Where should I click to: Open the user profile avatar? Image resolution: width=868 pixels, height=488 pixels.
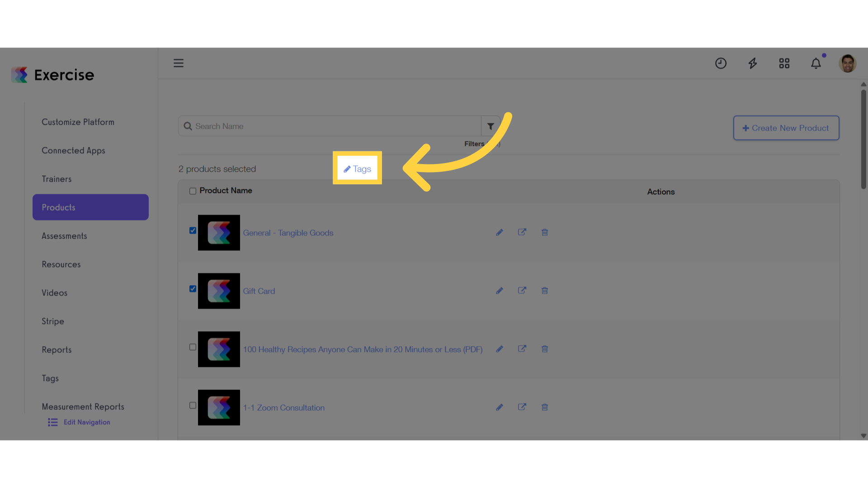click(848, 63)
